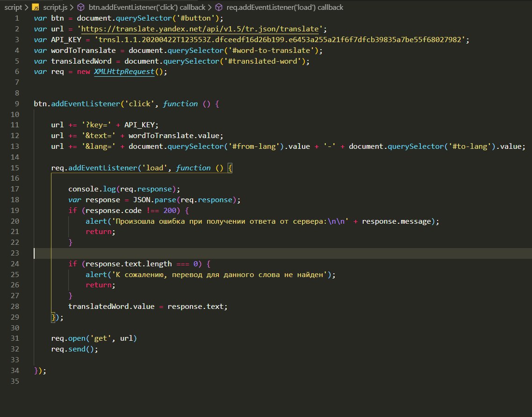Click 'К сожалению, перевод' alert string
Viewport: 532px width, 417px height.
[x=219, y=274]
